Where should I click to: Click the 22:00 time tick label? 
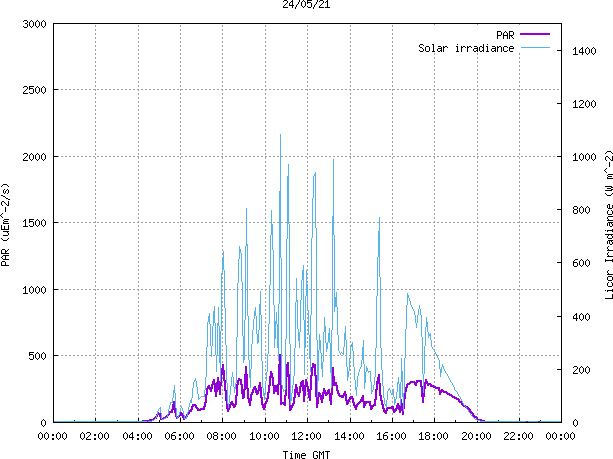click(x=518, y=436)
